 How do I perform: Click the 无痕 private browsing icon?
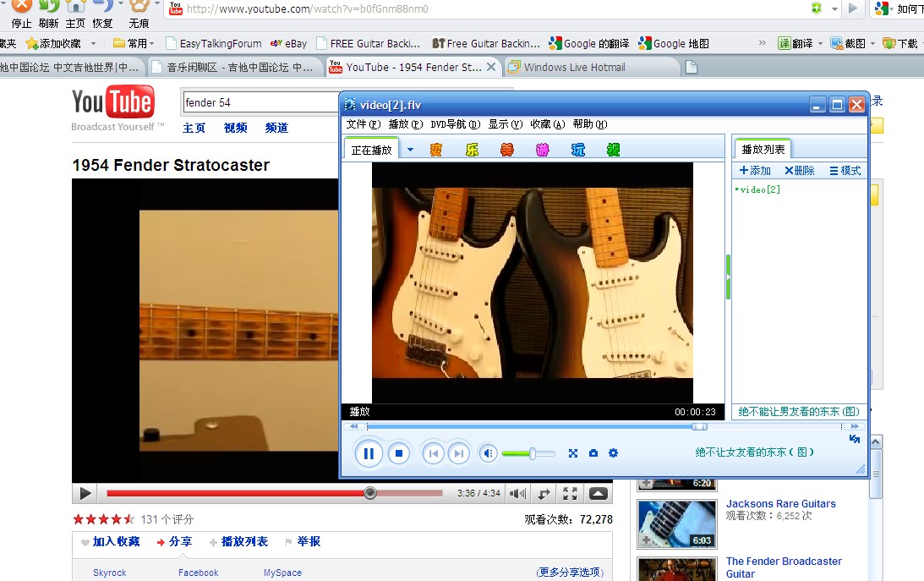[139, 14]
